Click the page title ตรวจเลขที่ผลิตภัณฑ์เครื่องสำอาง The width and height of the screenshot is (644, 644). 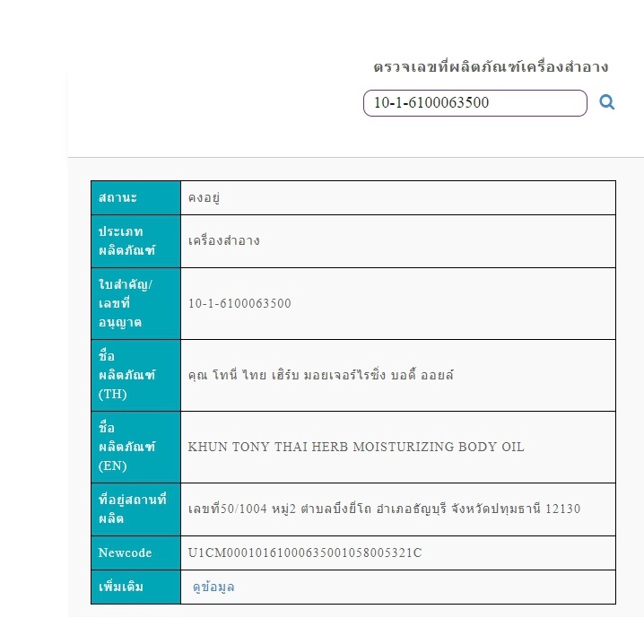point(491,67)
